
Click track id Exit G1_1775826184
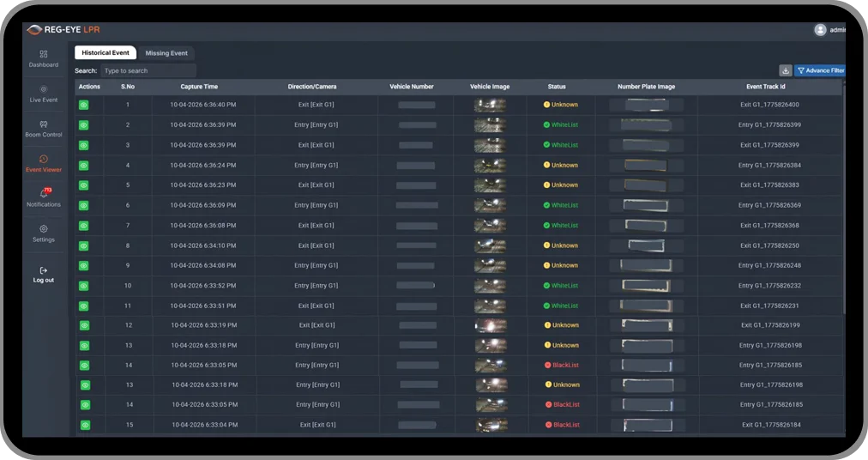click(771, 425)
